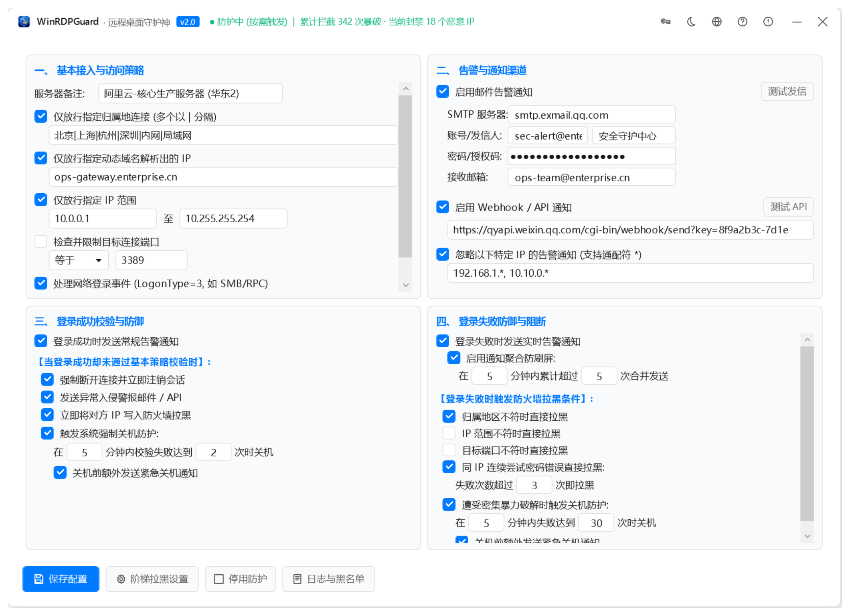
Task: Click the 测试发信 button
Action: pos(787,91)
